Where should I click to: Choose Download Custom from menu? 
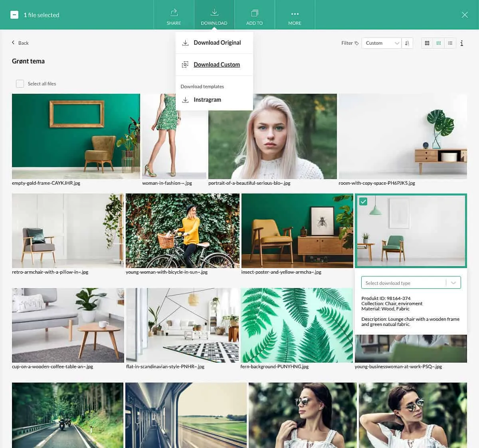(x=214, y=65)
